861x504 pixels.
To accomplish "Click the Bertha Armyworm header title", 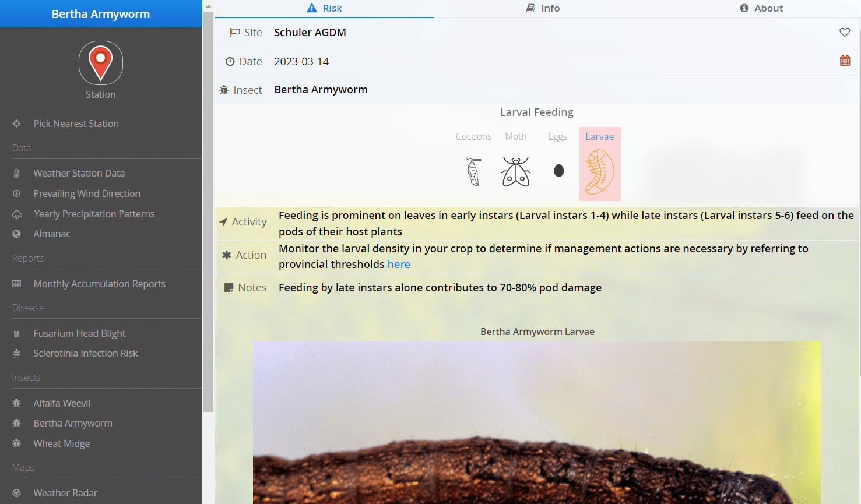I will click(x=101, y=14).
